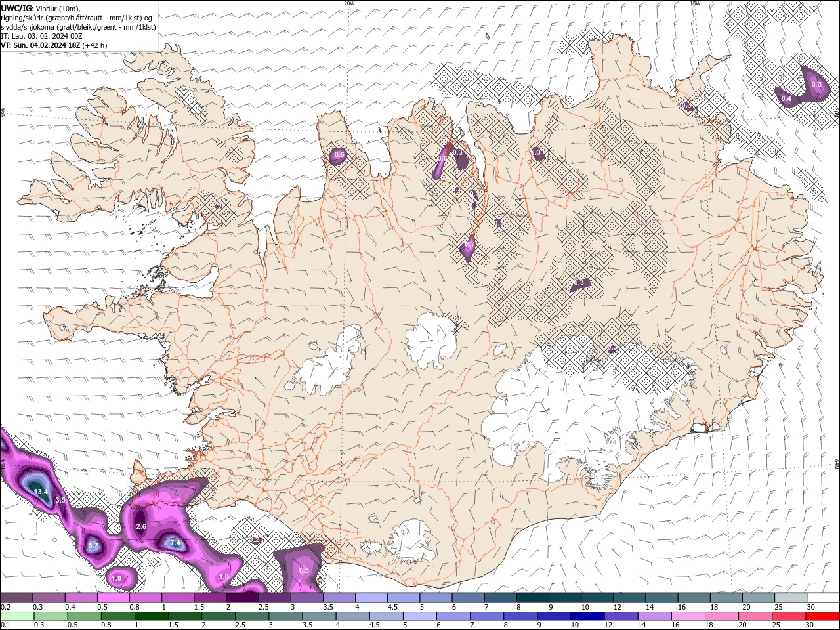
Task: Select bottom legend swatch between 0.5 and 0.8
Action: 83,616
